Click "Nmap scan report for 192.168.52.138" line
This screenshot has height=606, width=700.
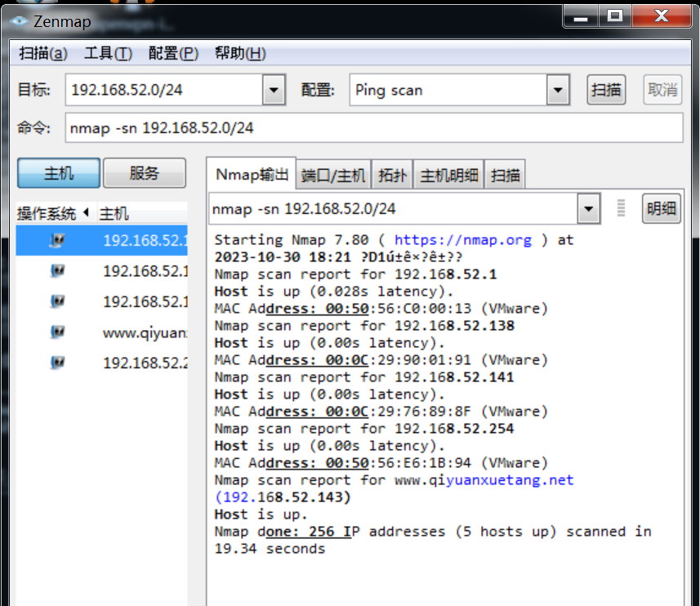[x=364, y=326]
